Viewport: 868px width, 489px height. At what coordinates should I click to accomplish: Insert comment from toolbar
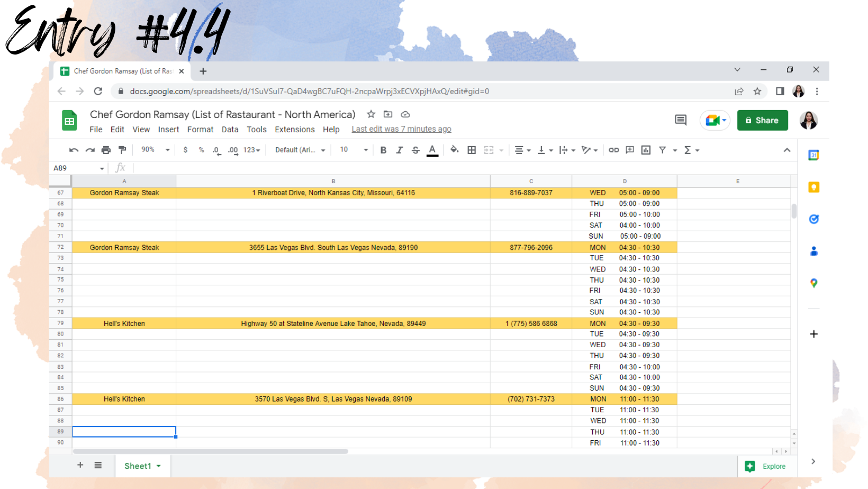pos(630,150)
